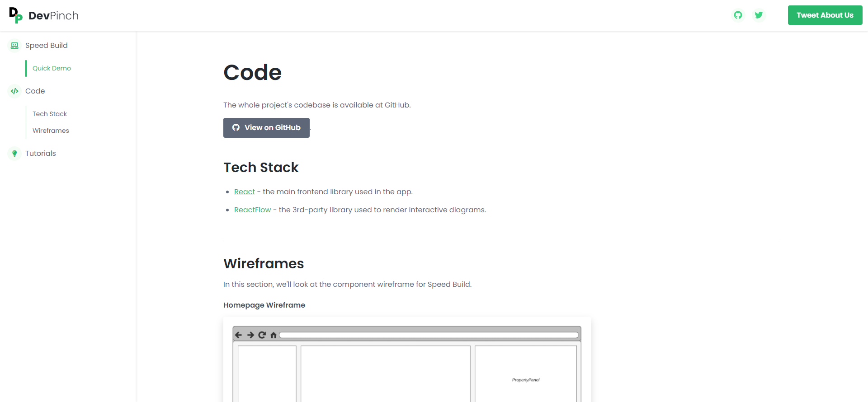Screen dimensions: 868x402
Task: Jump to Wireframes in the sidebar
Action: [51, 131]
